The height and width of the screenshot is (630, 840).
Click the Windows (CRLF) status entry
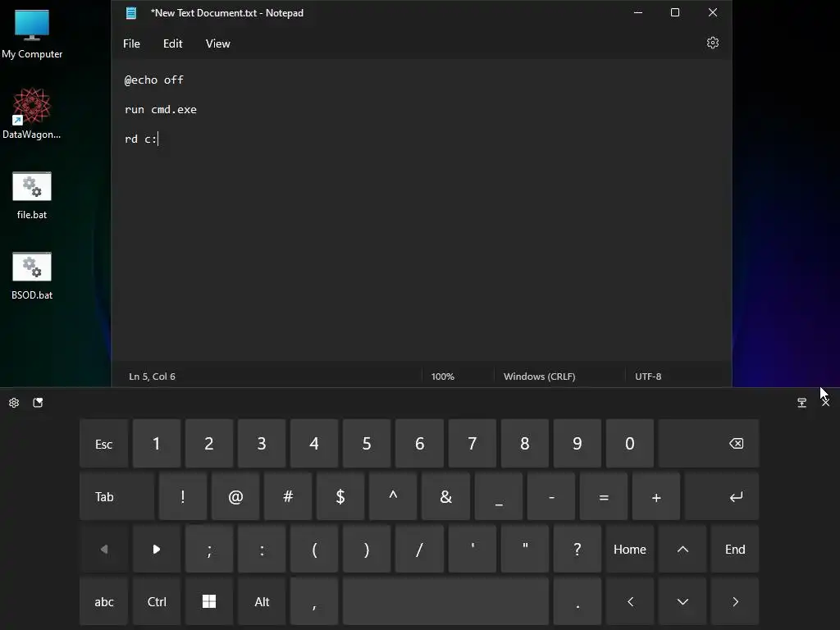click(x=539, y=377)
